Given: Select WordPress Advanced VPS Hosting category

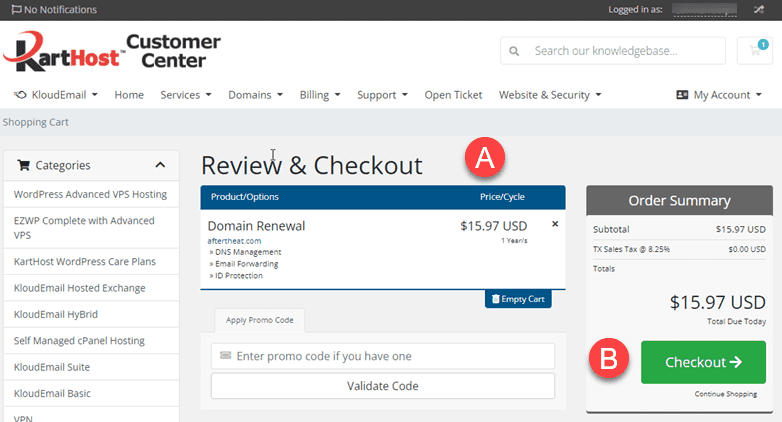Looking at the screenshot, I should tap(91, 194).
